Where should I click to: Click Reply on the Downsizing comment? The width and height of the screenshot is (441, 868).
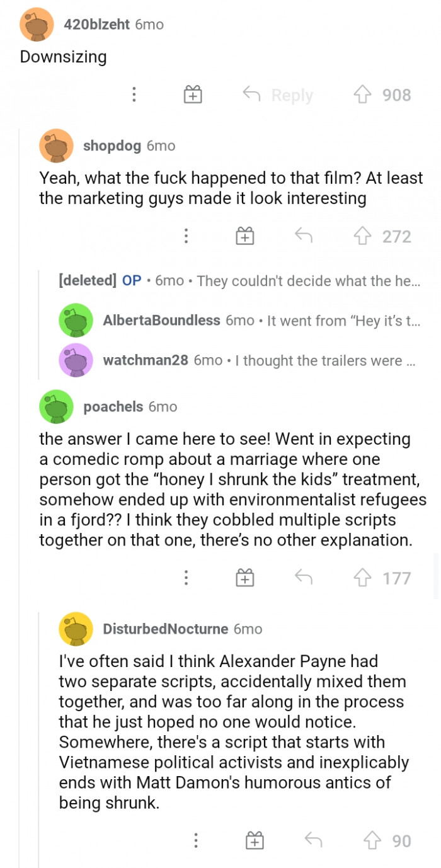[x=278, y=95]
